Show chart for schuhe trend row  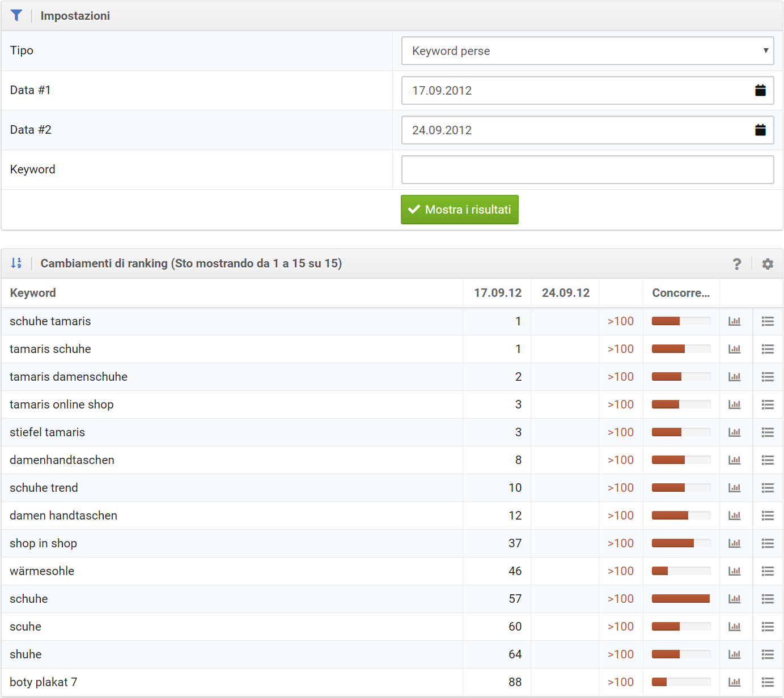click(x=735, y=488)
